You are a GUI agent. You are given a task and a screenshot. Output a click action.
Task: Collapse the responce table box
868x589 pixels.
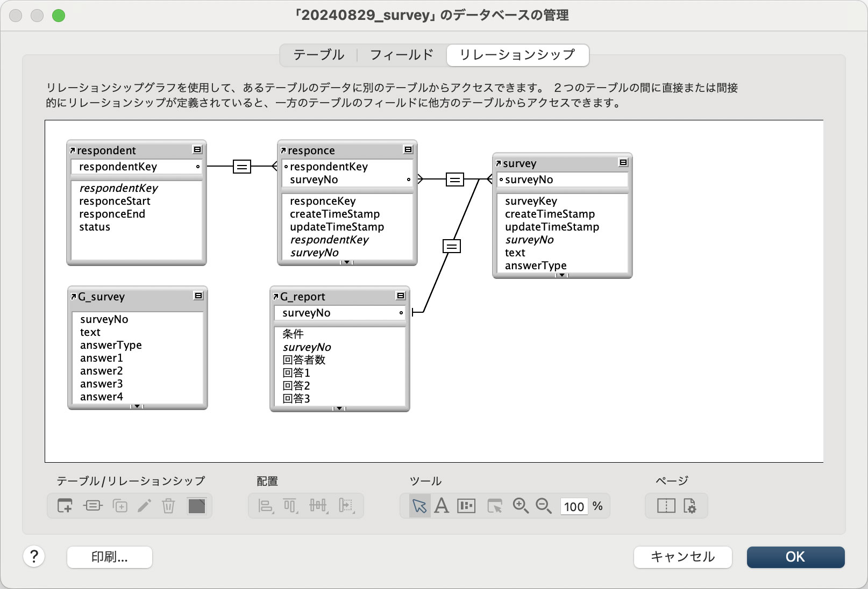tap(408, 149)
